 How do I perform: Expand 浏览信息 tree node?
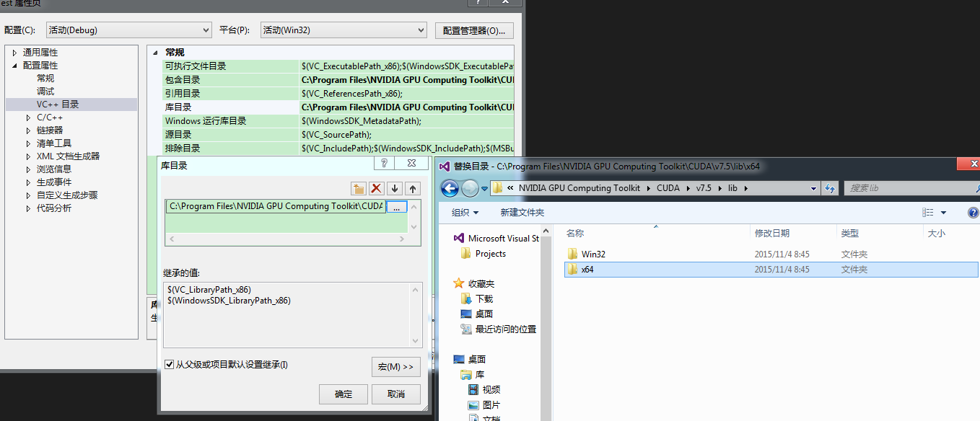pyautogui.click(x=29, y=169)
